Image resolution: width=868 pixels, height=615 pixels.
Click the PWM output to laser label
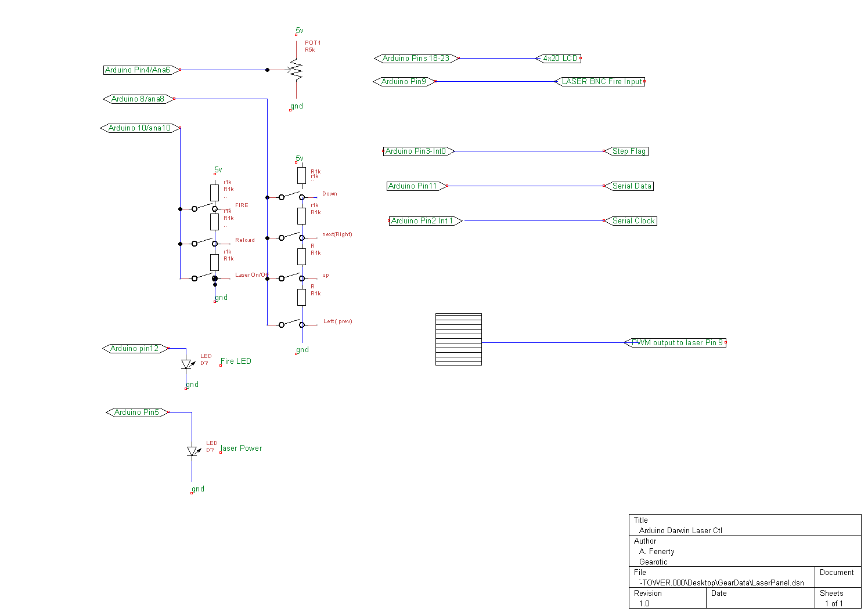coord(676,343)
